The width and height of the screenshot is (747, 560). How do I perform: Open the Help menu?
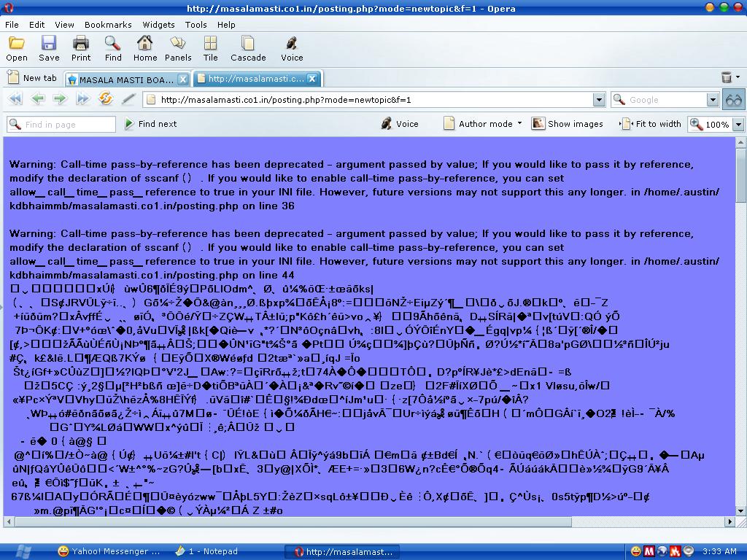226,25
